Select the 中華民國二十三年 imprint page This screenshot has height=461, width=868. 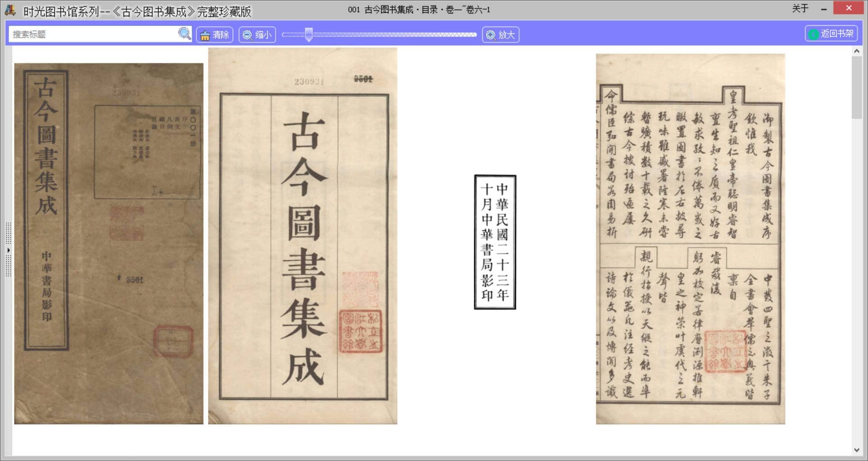[x=495, y=242]
